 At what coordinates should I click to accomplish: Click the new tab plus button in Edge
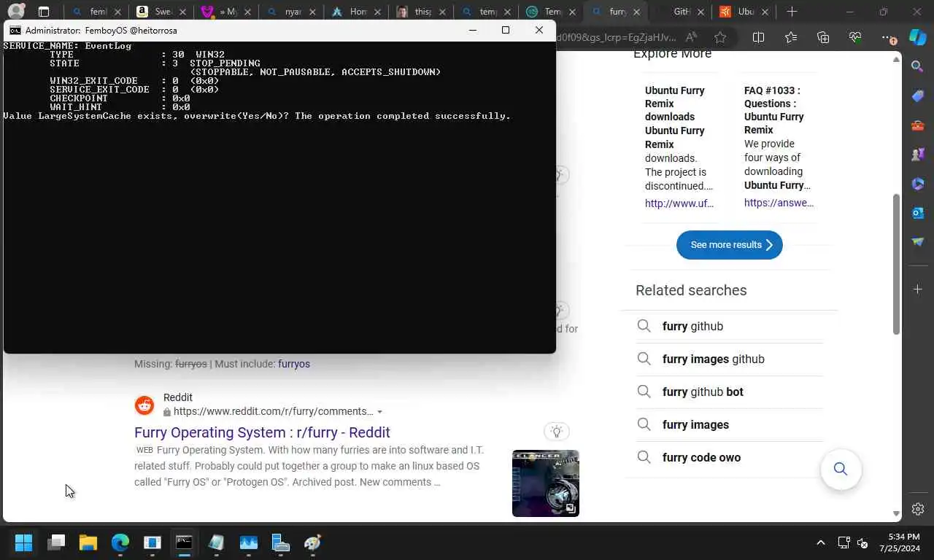click(x=792, y=12)
